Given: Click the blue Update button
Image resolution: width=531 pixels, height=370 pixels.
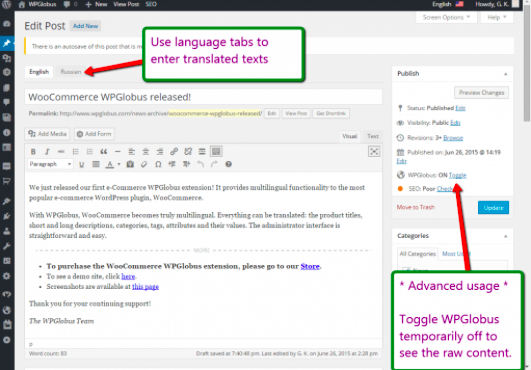Looking at the screenshot, I should click(x=493, y=208).
